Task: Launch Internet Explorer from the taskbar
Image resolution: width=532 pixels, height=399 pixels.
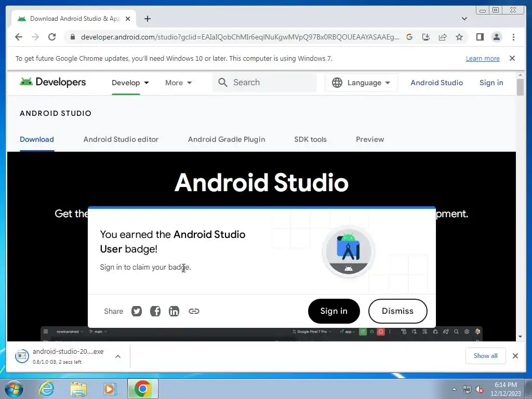Action: (x=46, y=389)
